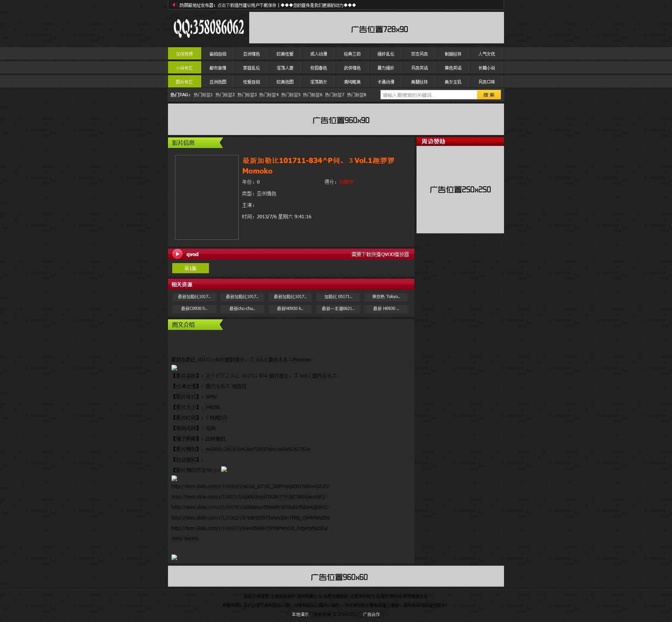Open the empty movie poster thumbnail
This screenshot has height=622, width=672.
point(206,197)
